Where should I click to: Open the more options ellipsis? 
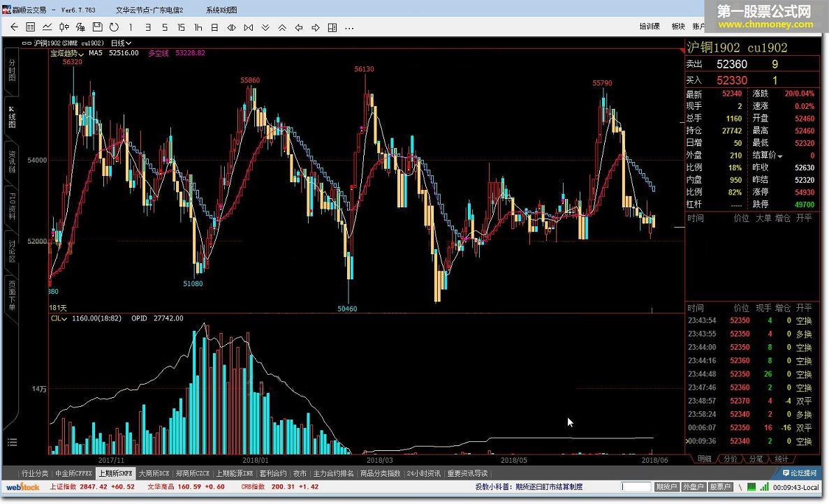349,28
